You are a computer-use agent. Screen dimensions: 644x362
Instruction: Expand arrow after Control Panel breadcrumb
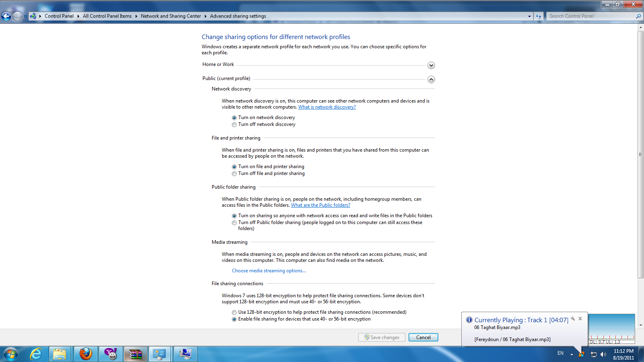(78, 16)
